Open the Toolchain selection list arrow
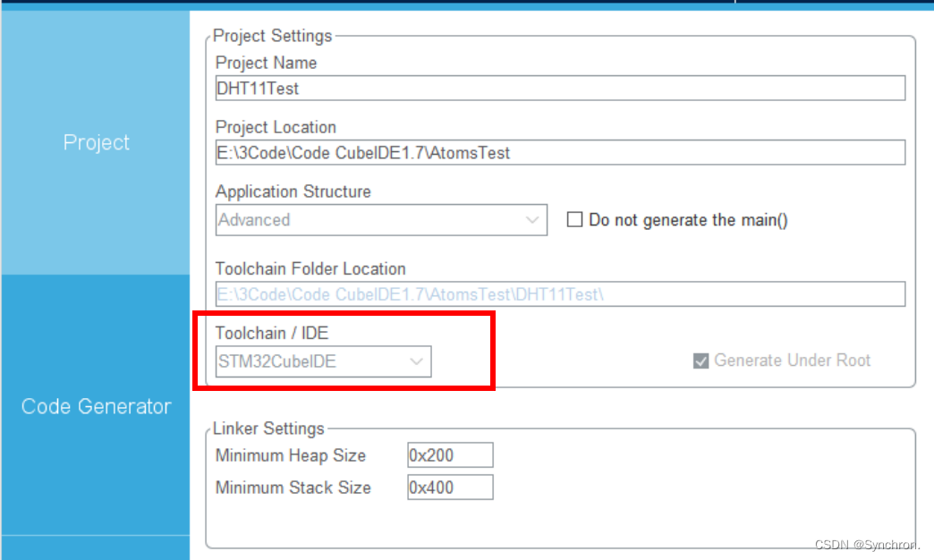 (x=416, y=361)
